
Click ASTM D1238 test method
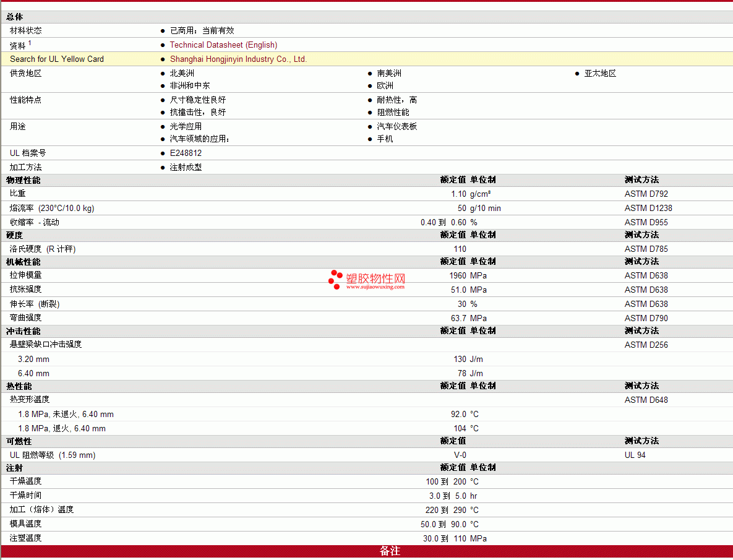[648, 209]
